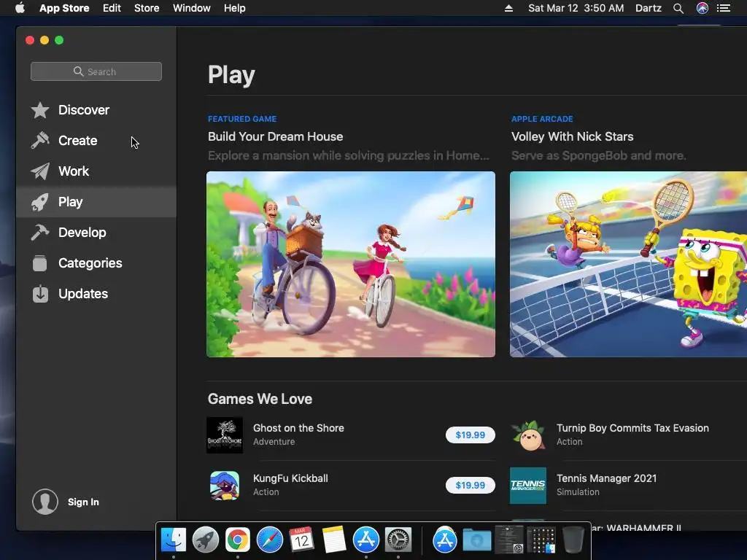Open the Store menu
747x560 pixels.
coord(147,8)
